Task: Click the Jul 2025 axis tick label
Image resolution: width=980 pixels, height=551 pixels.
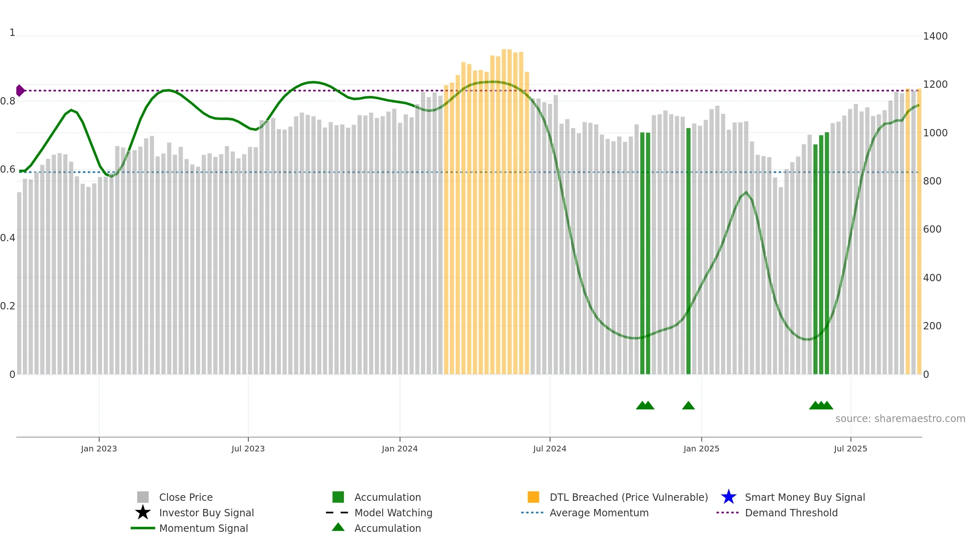Action: pos(851,449)
